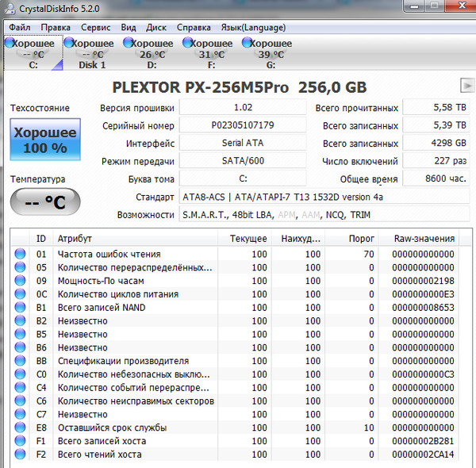Image resolution: width=476 pixels, height=468 pixels.
Task: Click the features field with S.M.A.R.T.
Action: click(x=324, y=215)
